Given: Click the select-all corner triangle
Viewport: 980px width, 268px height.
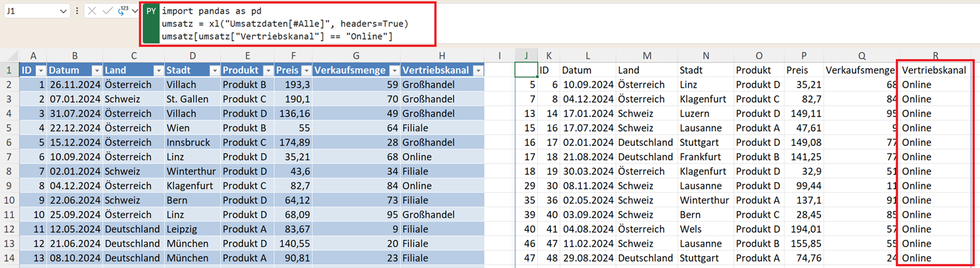Looking at the screenshot, I should (x=10, y=56).
